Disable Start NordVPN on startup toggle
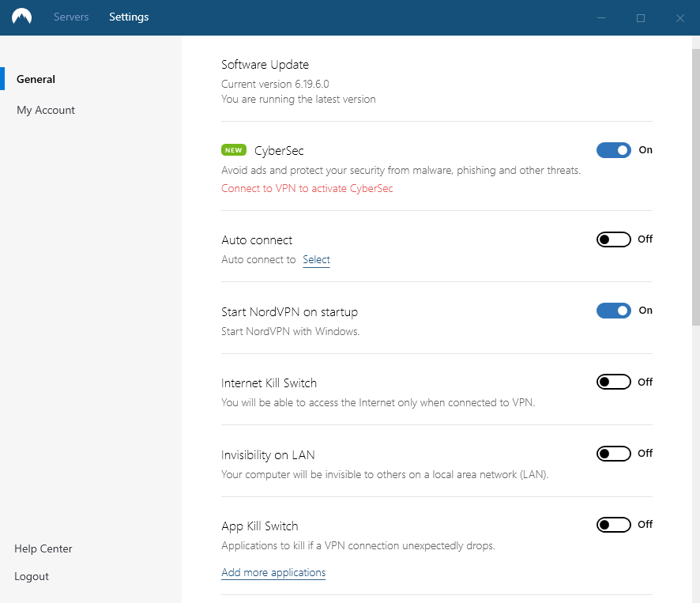Image resolution: width=700 pixels, height=603 pixels. coord(613,311)
